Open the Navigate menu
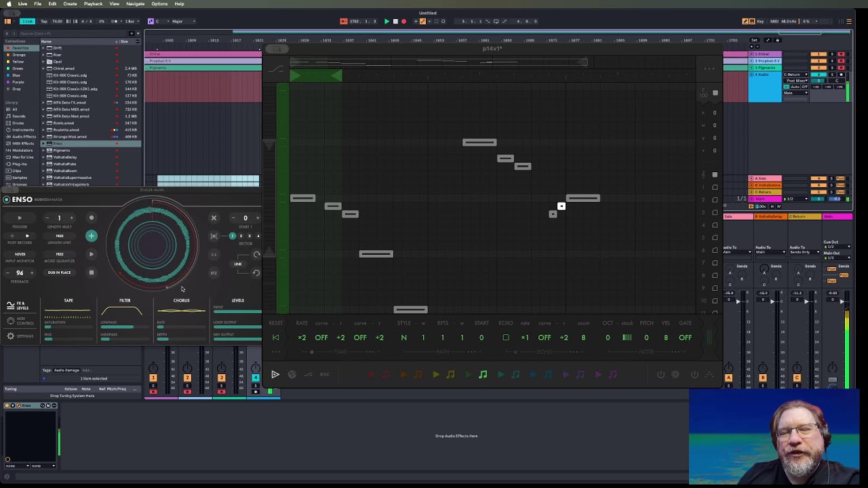The width and height of the screenshot is (868, 488). click(x=136, y=4)
